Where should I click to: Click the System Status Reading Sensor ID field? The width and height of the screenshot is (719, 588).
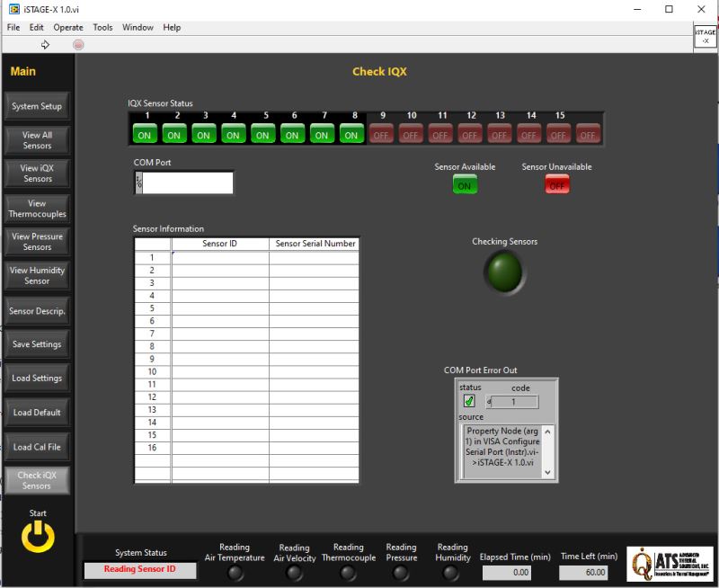(x=140, y=569)
